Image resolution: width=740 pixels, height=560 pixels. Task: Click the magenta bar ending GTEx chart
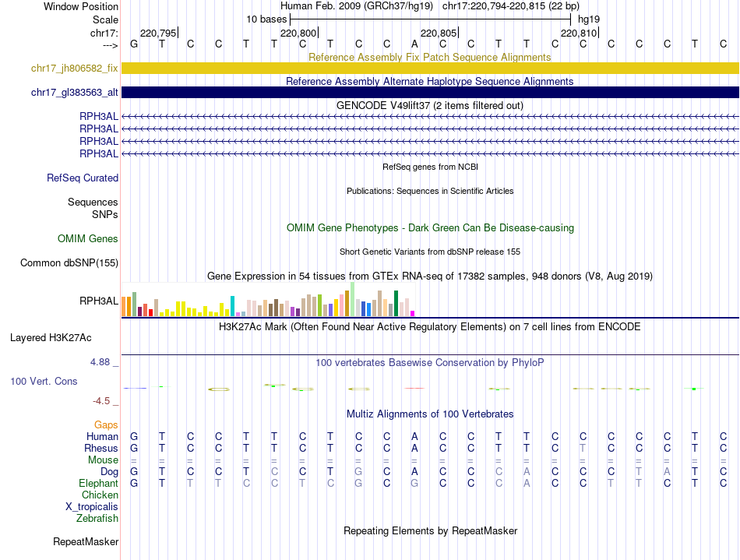coord(413,313)
